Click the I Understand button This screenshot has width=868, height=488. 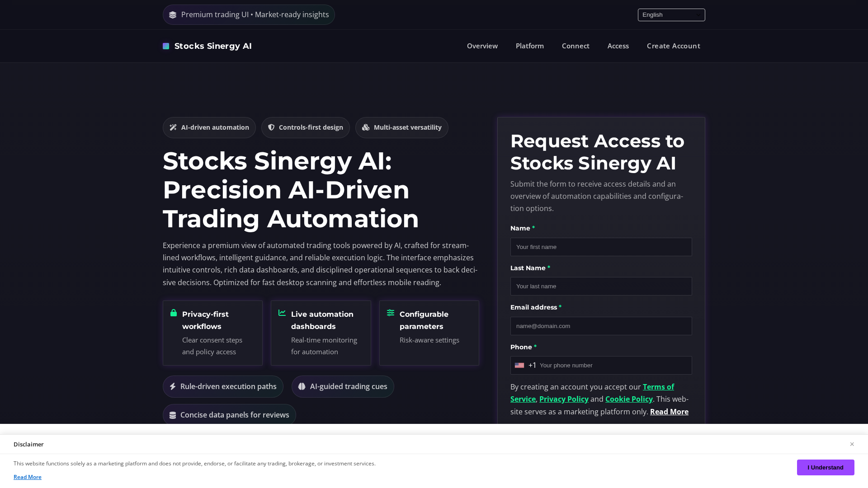(x=826, y=467)
